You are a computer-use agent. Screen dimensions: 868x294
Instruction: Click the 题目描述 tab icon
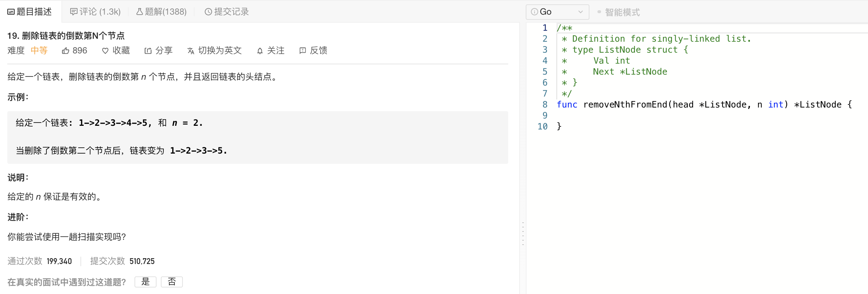tap(11, 12)
